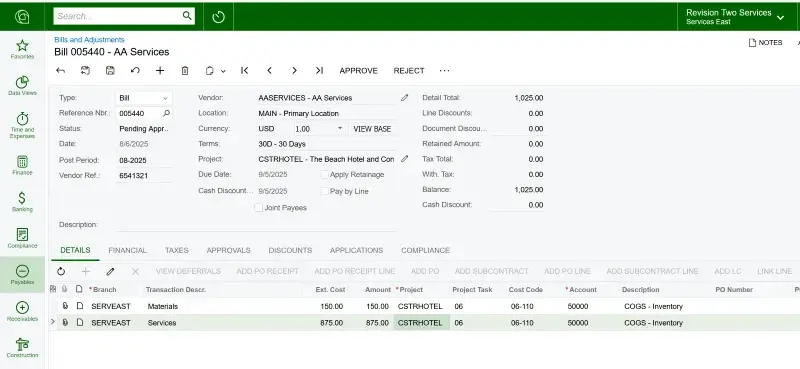The height and width of the screenshot is (369, 800).
Task: Open Bills and Adjustments breadcrumb link
Action: (x=89, y=39)
